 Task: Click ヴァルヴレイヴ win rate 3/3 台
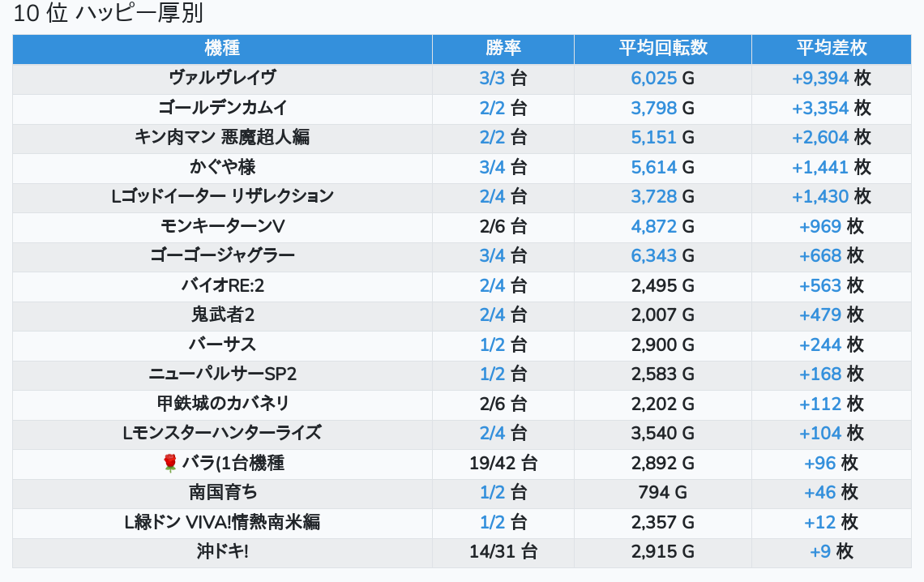[503, 78]
